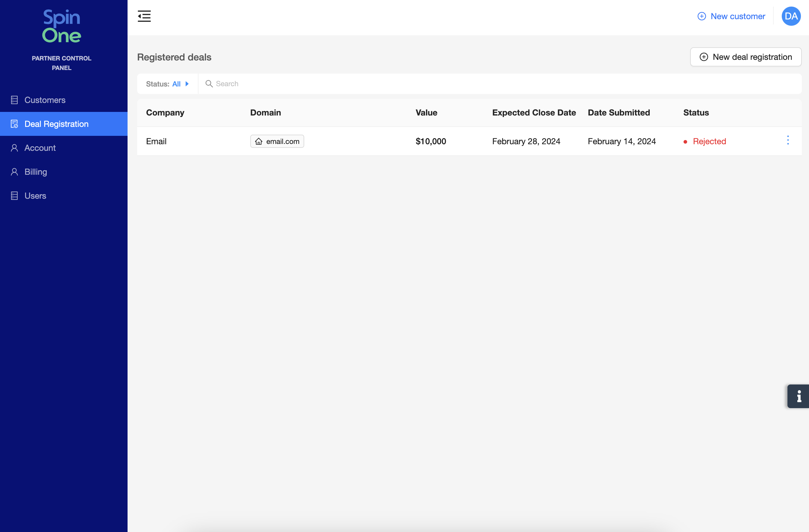The width and height of the screenshot is (809, 532).
Task: Click New deal registration button
Action: coord(746,57)
